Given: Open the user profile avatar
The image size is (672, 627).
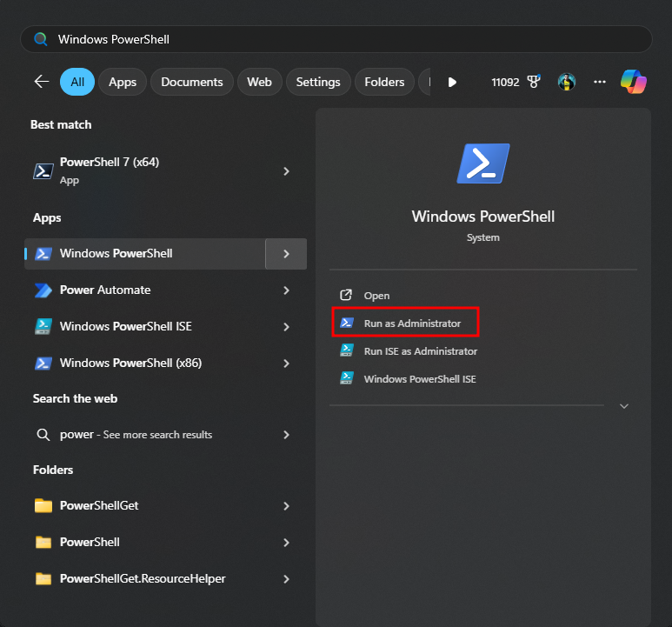Looking at the screenshot, I should [567, 82].
